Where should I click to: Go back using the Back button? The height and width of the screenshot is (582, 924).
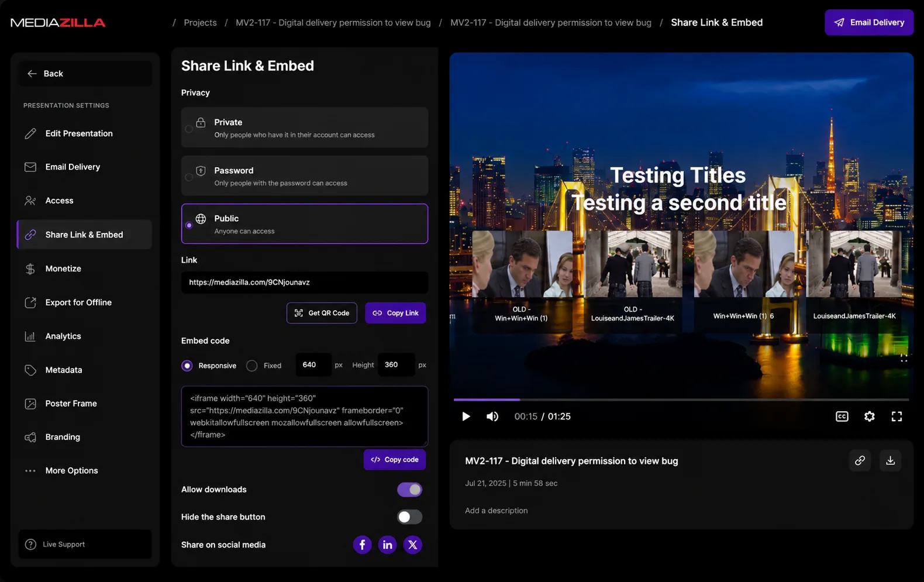[x=85, y=74]
